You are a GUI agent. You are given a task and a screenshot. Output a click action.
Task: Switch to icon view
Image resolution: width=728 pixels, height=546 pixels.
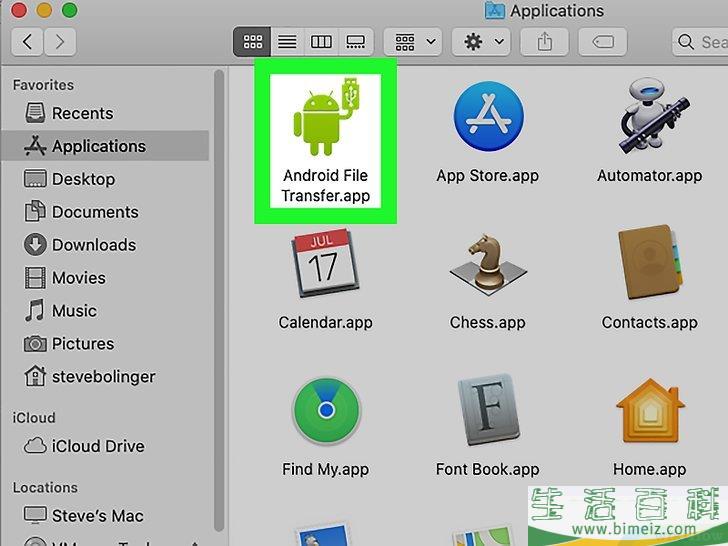(x=252, y=42)
